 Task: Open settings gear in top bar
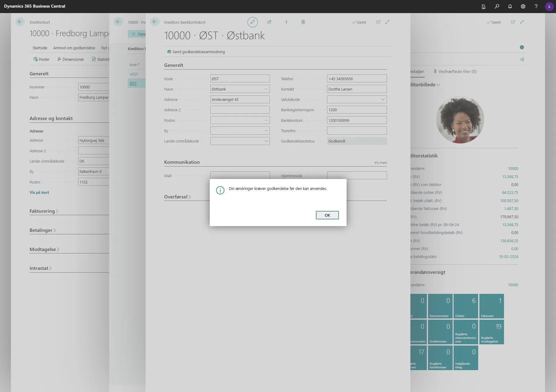click(523, 6)
